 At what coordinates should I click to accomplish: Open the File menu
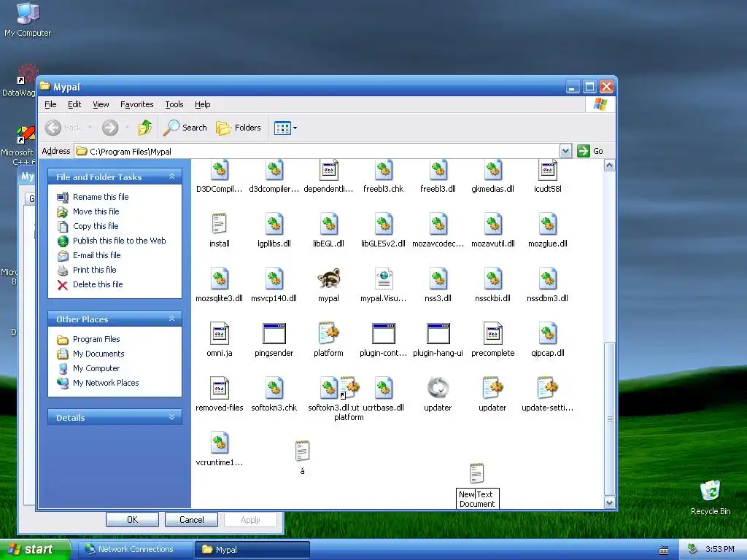click(x=50, y=104)
